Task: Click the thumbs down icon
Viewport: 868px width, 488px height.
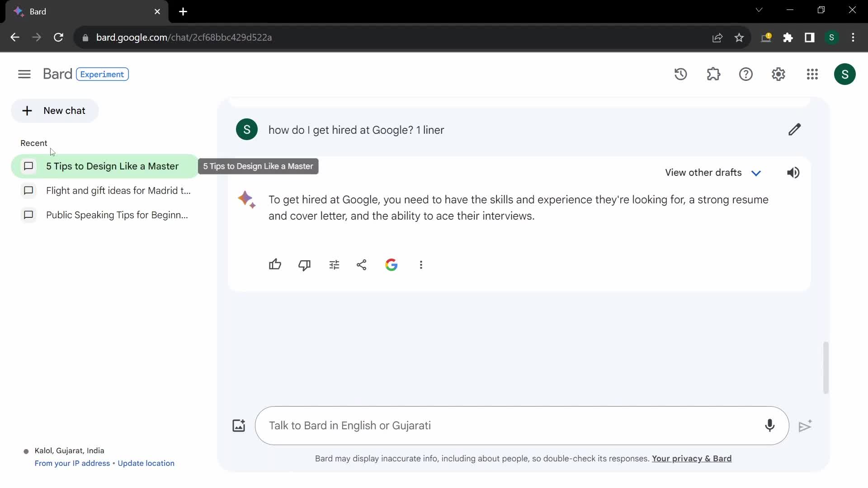Action: [304, 264]
